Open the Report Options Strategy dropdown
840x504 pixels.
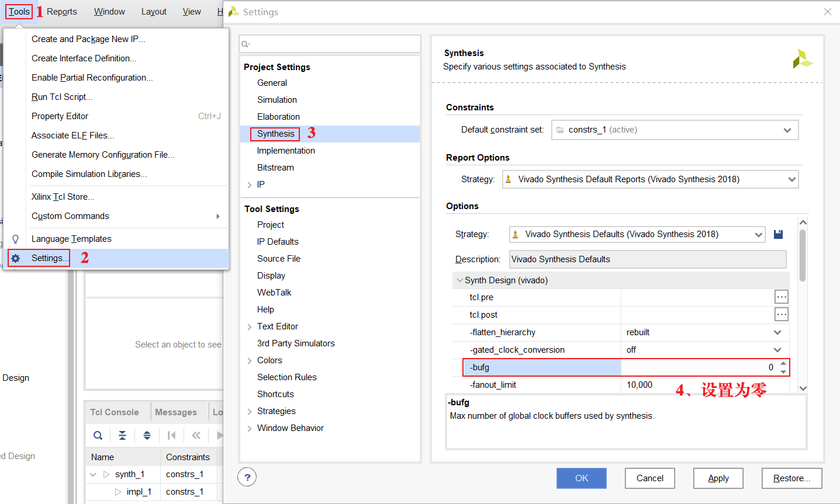792,179
